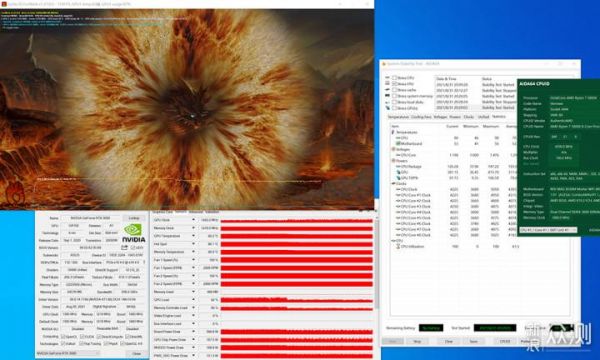Toggle the OpenCL checkbox in GPU-Z
The width and height of the screenshot is (600, 360).
click(63, 337)
